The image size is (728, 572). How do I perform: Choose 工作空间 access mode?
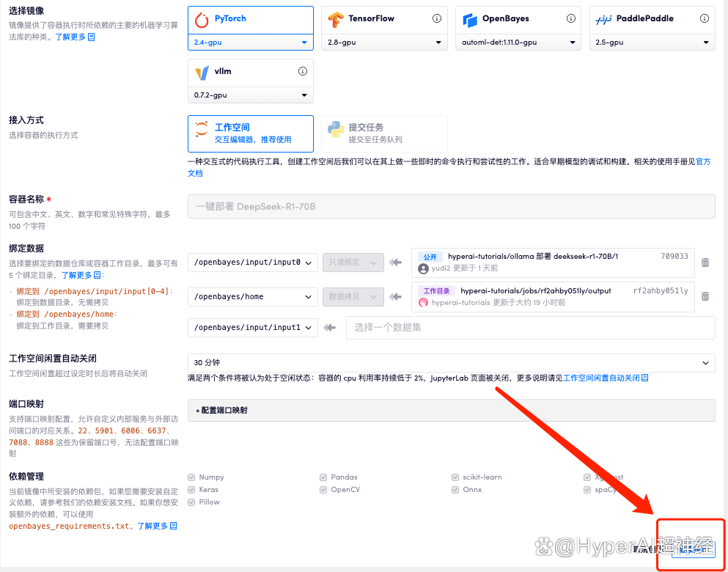pyautogui.click(x=251, y=133)
